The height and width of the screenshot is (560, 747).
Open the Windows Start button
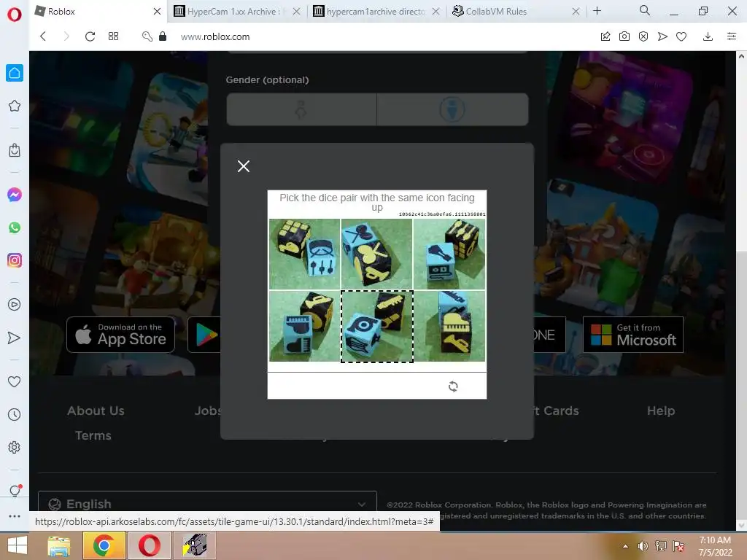tap(18, 545)
